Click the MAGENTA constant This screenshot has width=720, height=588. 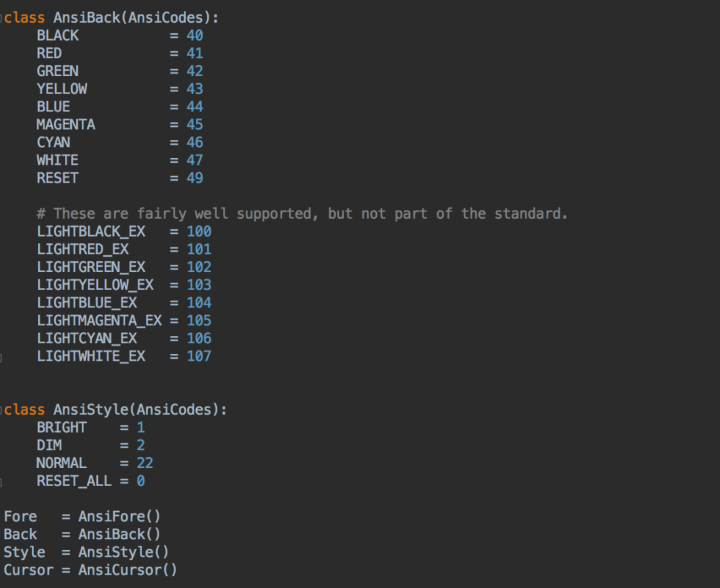pos(65,125)
